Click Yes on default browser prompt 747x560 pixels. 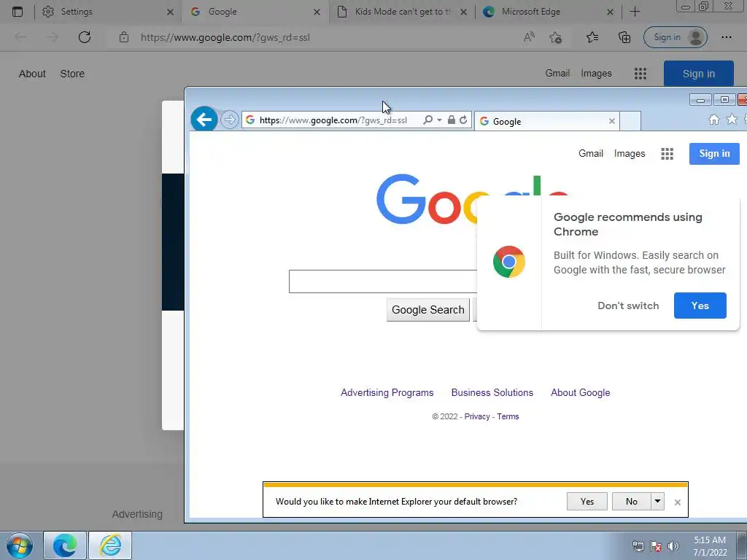pos(587,501)
